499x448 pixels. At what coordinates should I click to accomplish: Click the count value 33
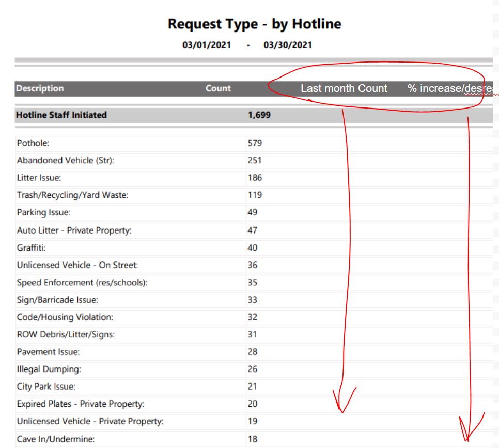pos(253,300)
